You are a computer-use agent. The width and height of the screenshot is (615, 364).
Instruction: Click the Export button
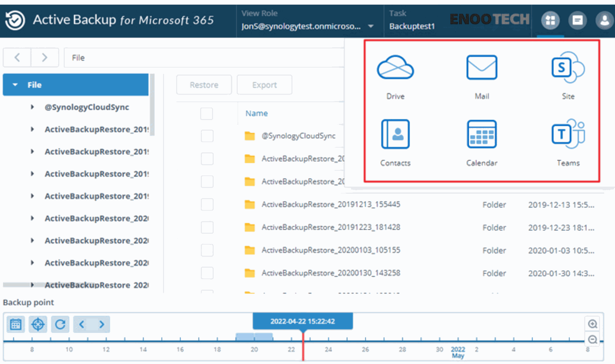click(x=264, y=85)
